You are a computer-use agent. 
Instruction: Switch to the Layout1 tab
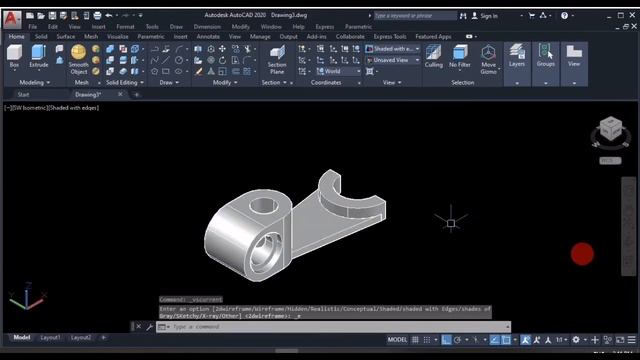tap(50, 338)
